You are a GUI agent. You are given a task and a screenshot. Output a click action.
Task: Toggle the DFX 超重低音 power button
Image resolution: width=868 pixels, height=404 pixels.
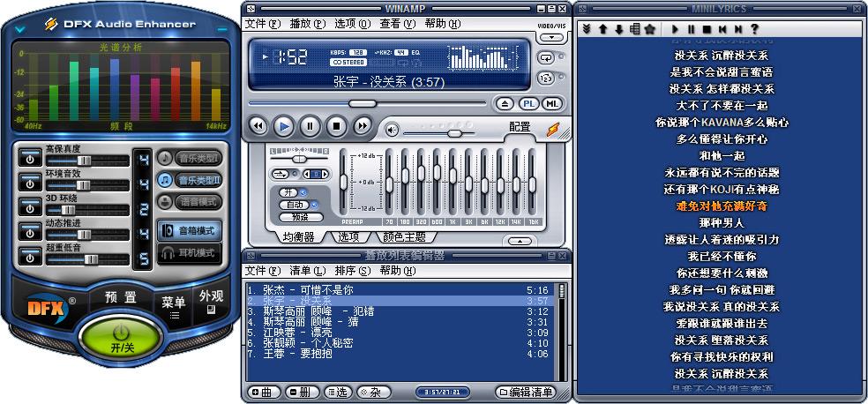click(30, 256)
